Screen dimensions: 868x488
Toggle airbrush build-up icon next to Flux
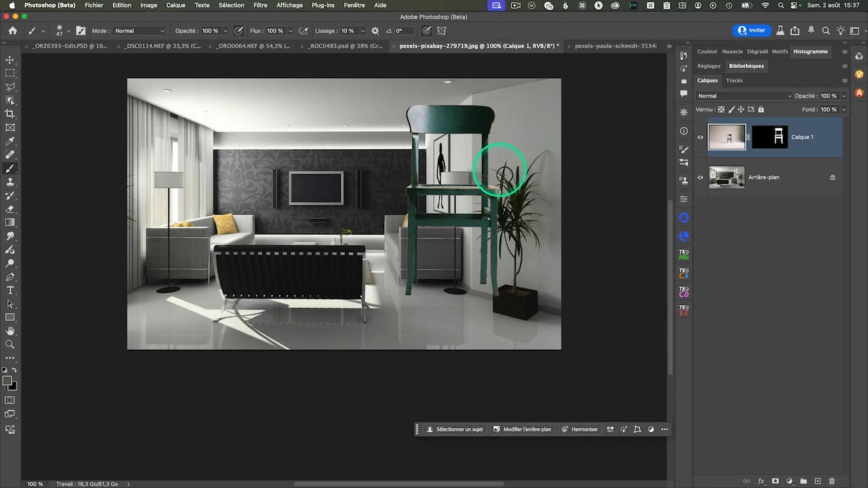(303, 31)
